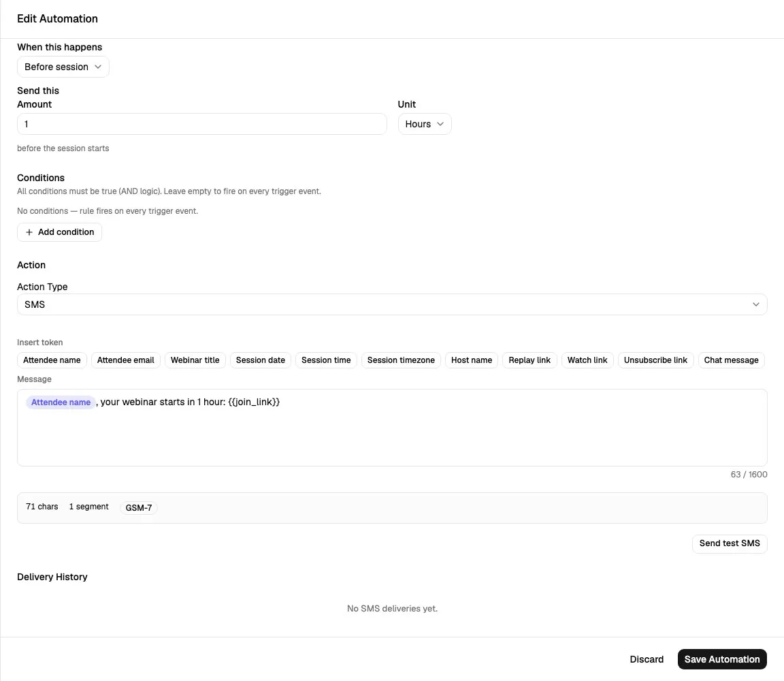Insert the Attendee name token chip

pyautogui.click(x=52, y=360)
